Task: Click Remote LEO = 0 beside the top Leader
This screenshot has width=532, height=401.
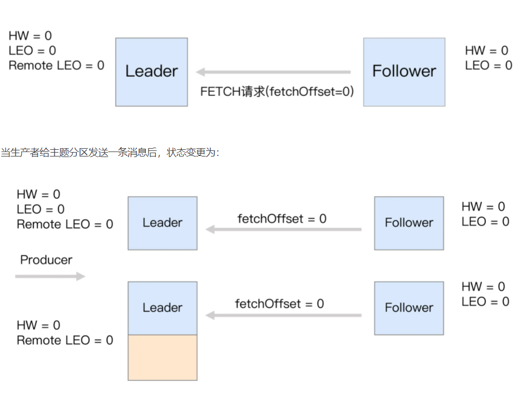Action: [x=56, y=66]
